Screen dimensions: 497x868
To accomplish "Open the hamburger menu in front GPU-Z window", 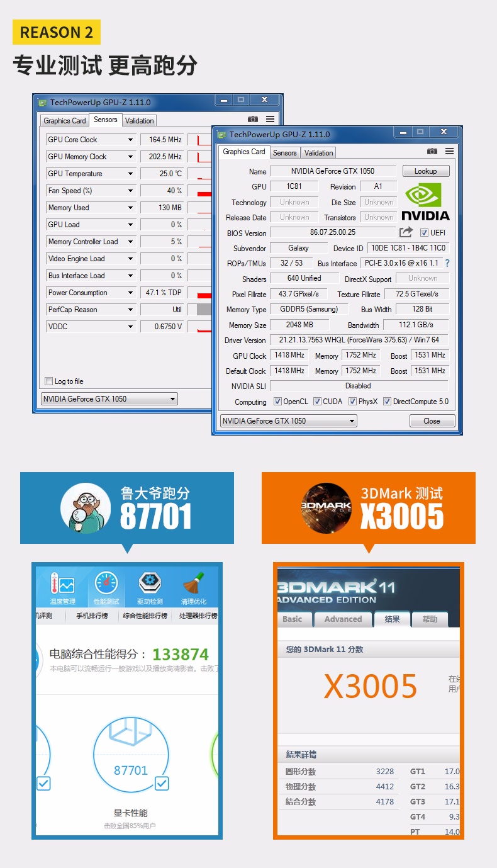I will pos(449,152).
